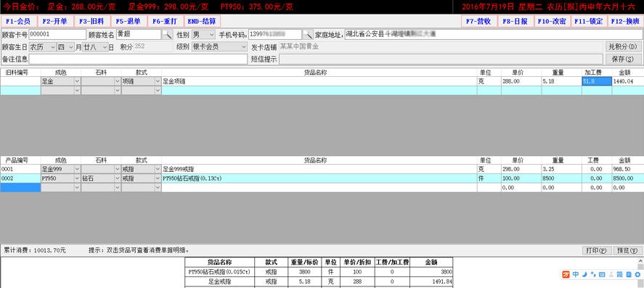This screenshot has width=644, height=288.
Task: Click the 货品名称 cell 足金999戒指
Action: (319, 168)
